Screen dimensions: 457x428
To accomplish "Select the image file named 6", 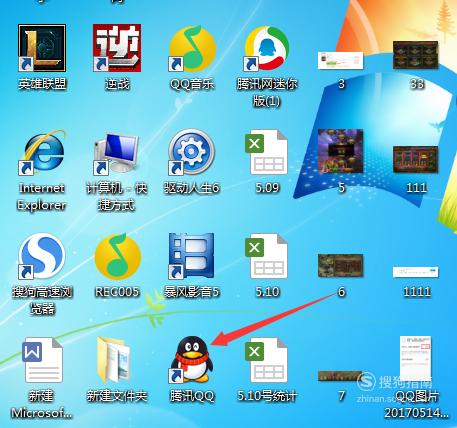I will (340, 266).
